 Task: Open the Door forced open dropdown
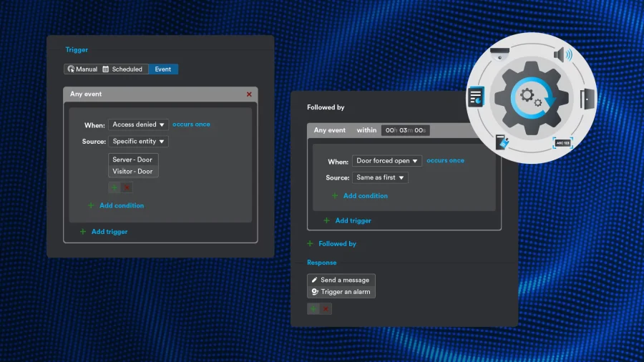[386, 161]
